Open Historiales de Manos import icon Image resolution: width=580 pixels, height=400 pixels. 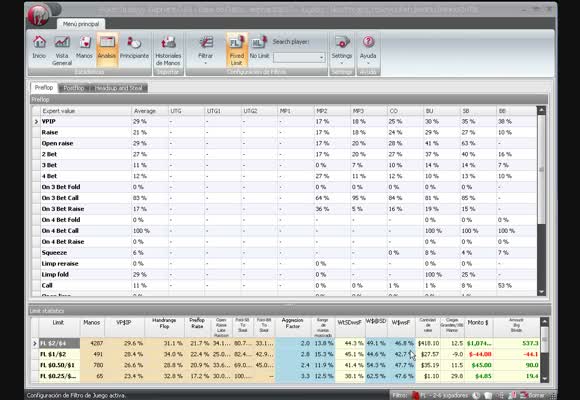(x=168, y=50)
